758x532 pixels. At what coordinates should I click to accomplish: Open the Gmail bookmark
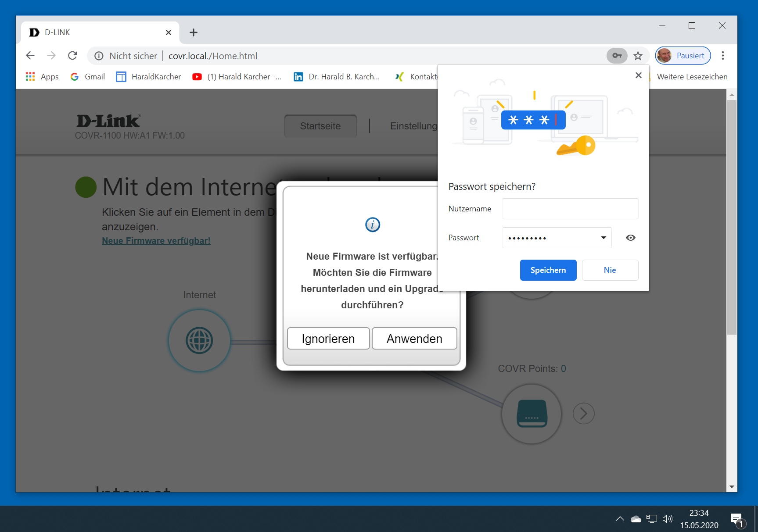[88, 77]
